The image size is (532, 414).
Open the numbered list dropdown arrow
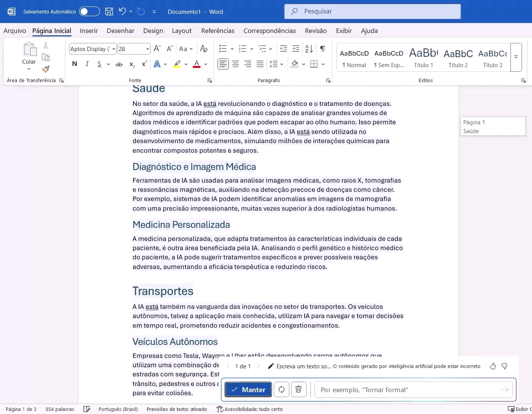pos(252,49)
